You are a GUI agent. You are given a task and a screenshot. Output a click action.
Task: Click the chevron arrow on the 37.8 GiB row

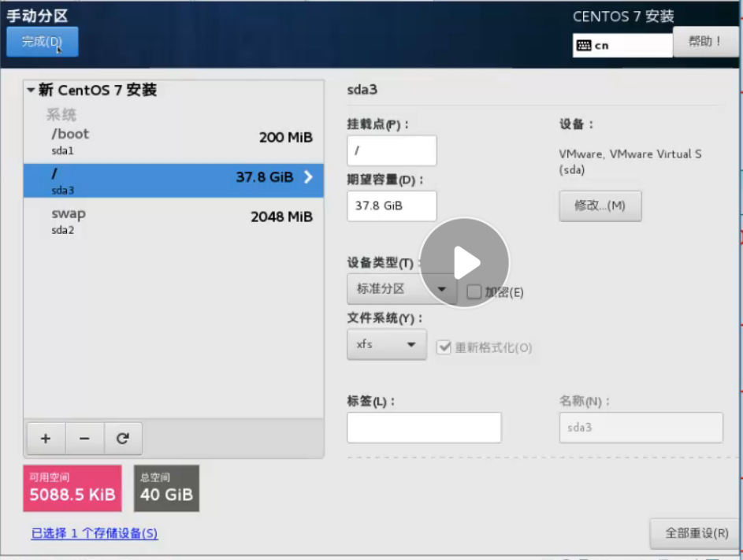[309, 176]
